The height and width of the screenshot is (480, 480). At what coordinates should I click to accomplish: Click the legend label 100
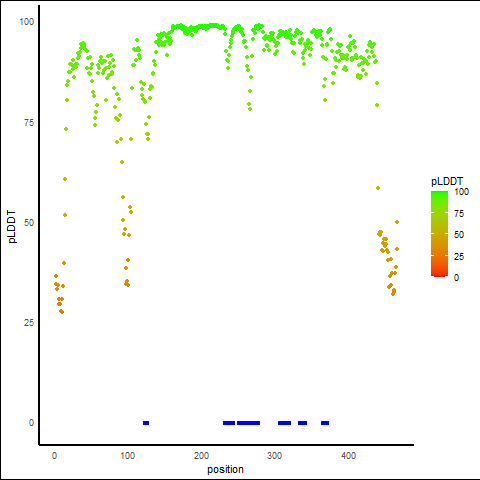tap(461, 192)
